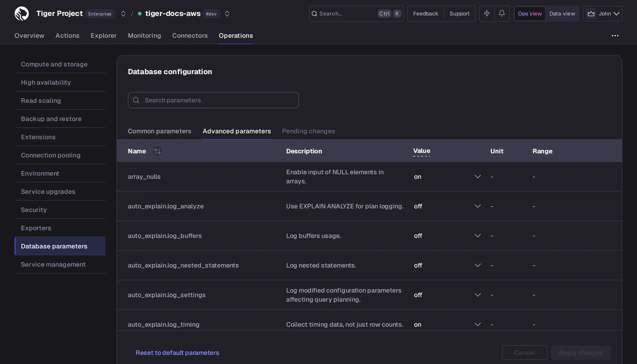Open notifications bell icon

point(501,13)
